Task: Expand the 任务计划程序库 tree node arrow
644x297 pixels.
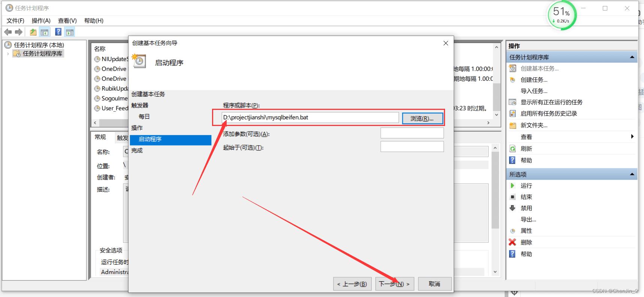Action: tap(8, 54)
